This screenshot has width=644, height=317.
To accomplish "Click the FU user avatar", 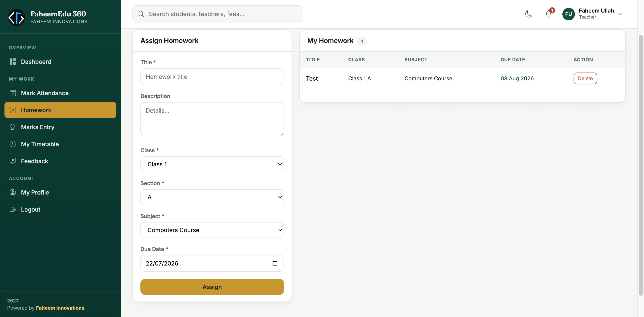I will 568,14.
